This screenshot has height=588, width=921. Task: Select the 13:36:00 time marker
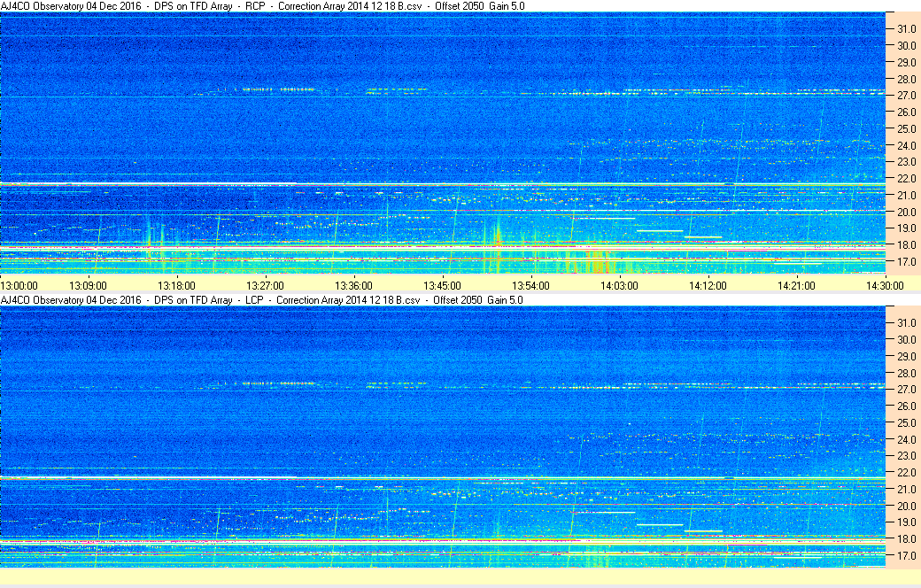pos(353,286)
